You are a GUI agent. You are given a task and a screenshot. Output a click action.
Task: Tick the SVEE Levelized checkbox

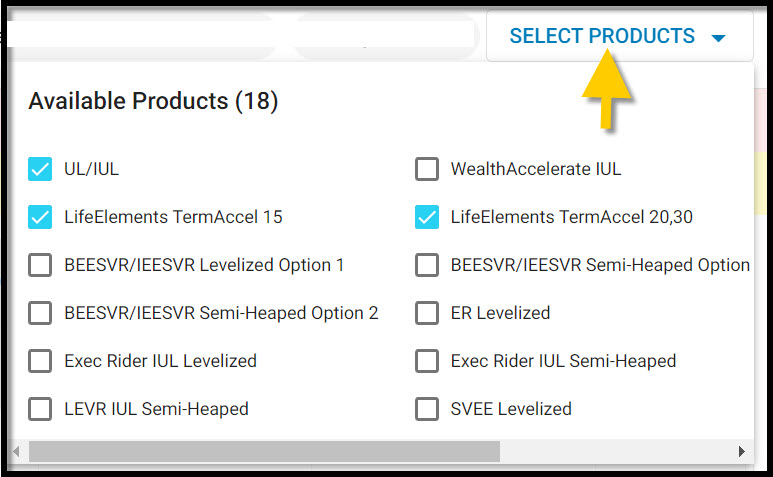coord(427,409)
